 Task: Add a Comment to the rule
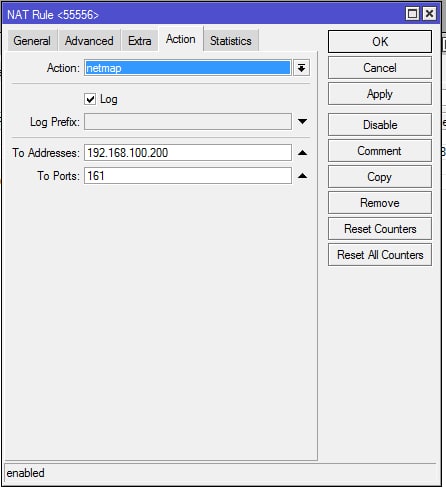(380, 151)
